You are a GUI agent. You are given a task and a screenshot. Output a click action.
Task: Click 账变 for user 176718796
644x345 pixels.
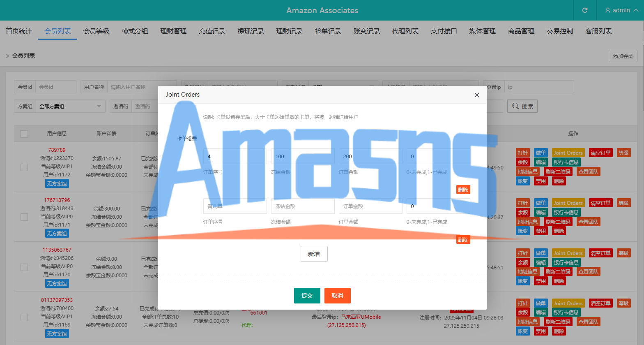[x=523, y=231]
